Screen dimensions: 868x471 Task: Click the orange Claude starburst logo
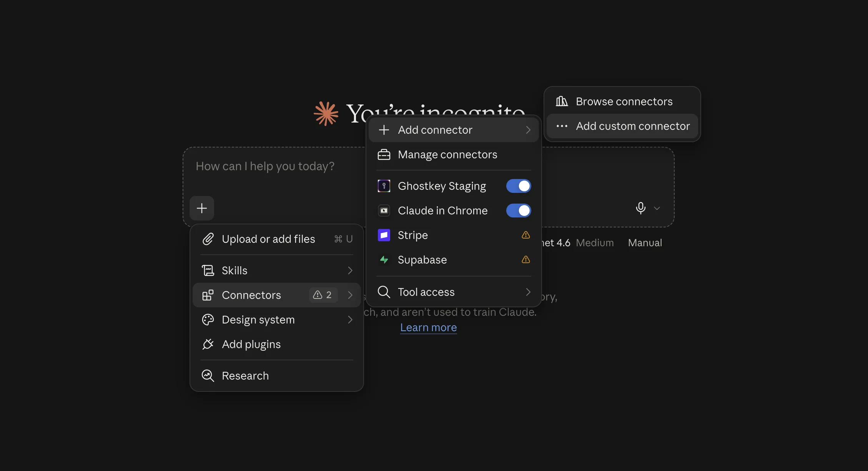pos(326,114)
